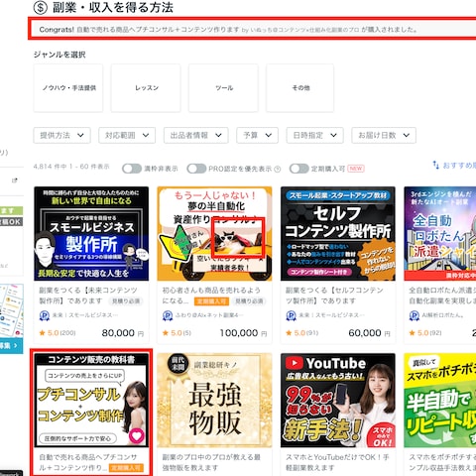This screenshot has width=476, height=476.
Task: Click the star icon next to 5.0(200)
Action: coord(42,333)
